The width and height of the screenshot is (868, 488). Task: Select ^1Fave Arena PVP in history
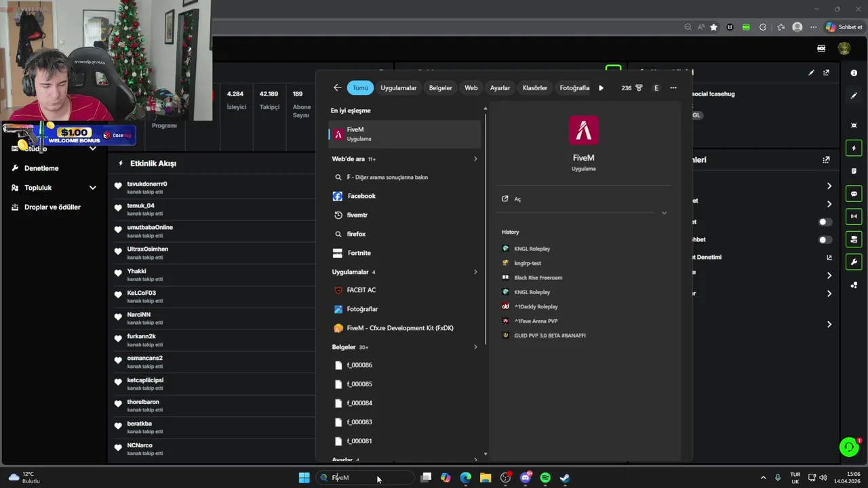tap(536, 321)
